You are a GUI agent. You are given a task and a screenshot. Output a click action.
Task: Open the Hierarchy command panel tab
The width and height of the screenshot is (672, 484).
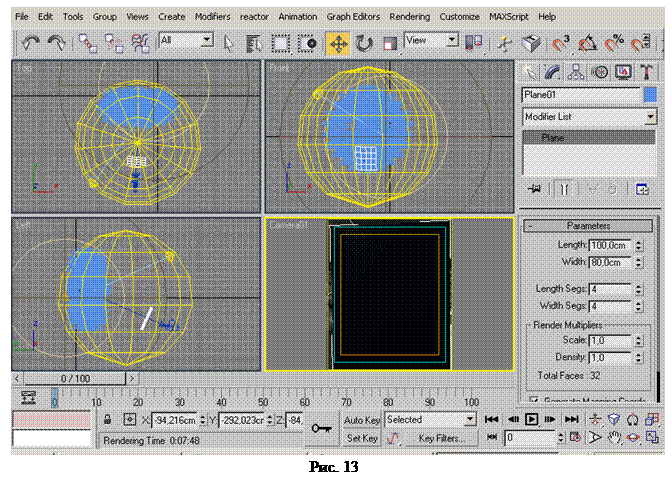point(577,71)
